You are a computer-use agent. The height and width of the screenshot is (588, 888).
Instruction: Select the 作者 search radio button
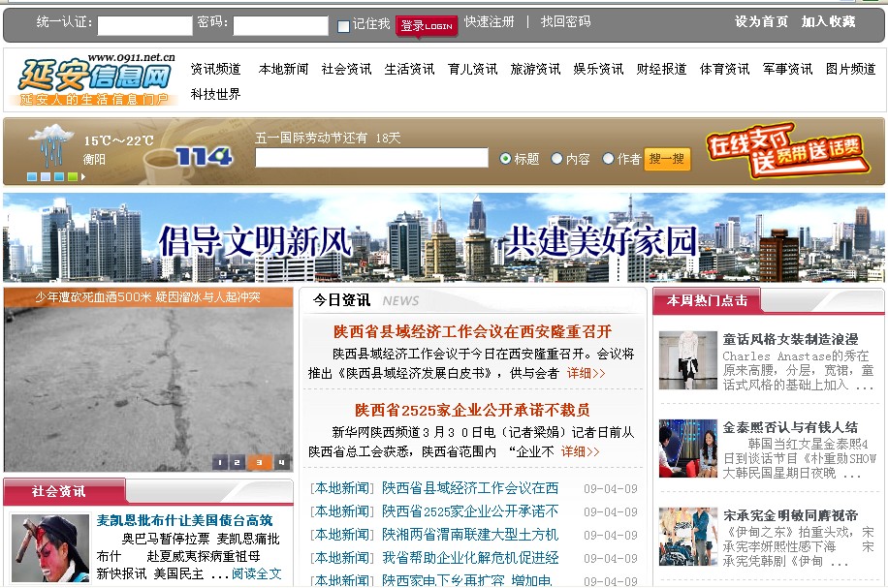click(608, 159)
